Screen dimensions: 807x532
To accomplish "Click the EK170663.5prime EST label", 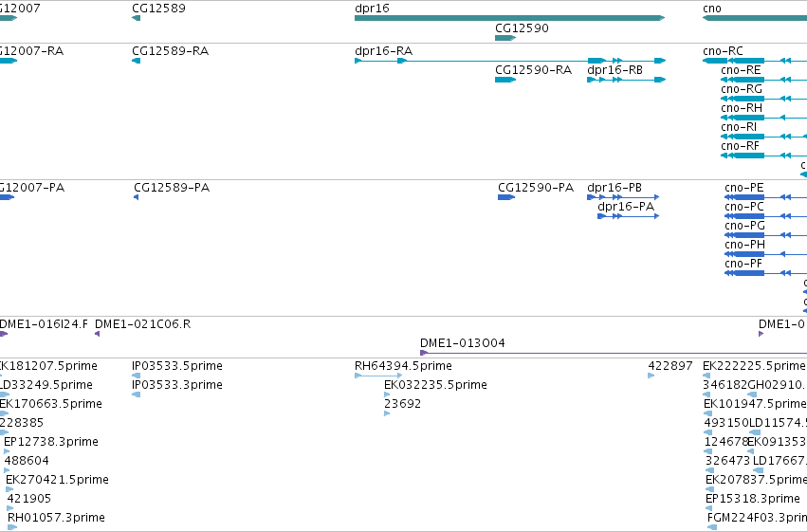I will point(51,404).
